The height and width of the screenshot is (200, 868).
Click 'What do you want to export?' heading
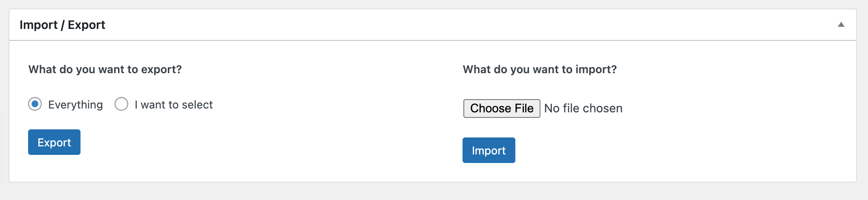click(x=105, y=69)
